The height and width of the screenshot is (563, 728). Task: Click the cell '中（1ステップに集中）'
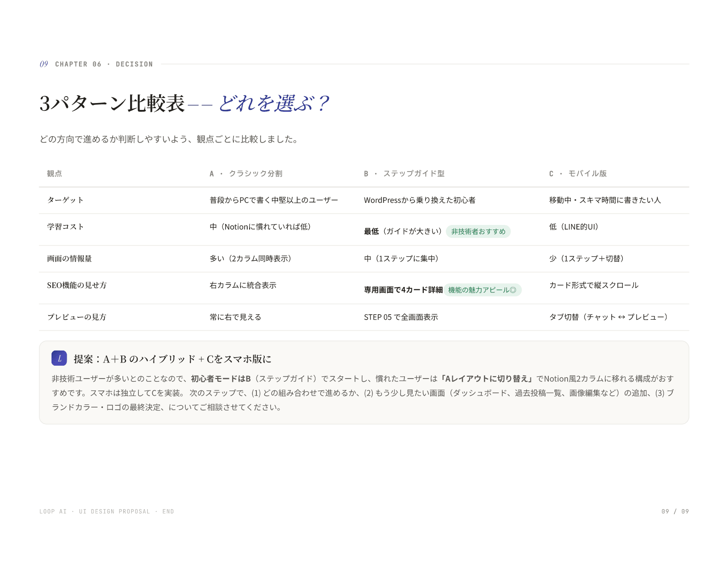click(x=403, y=259)
